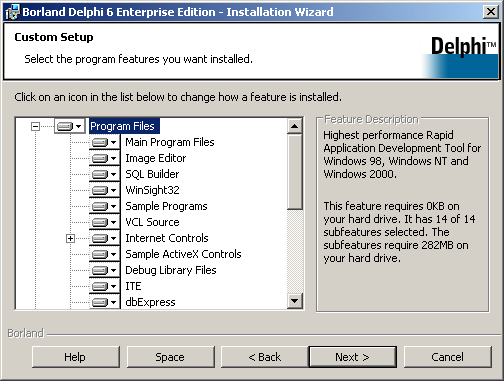Open the Program Files feature install dropdown
Screen dimensions: 504x381
click(x=70, y=126)
